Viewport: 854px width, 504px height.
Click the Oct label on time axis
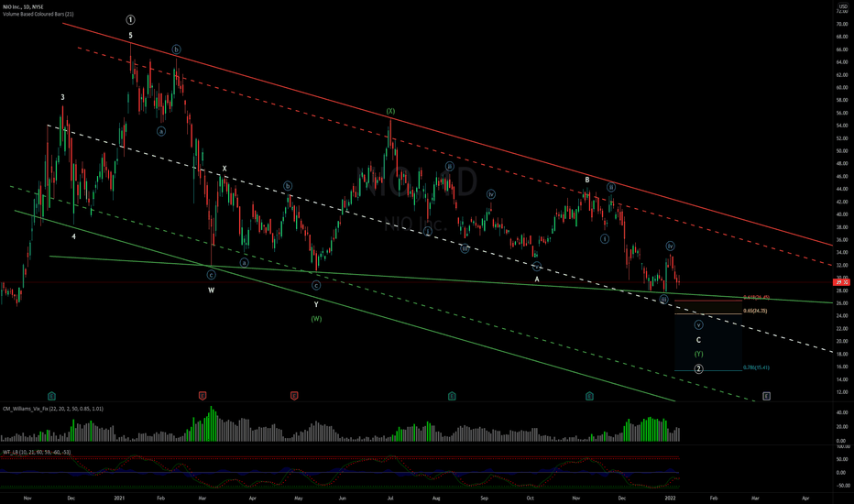click(x=530, y=498)
